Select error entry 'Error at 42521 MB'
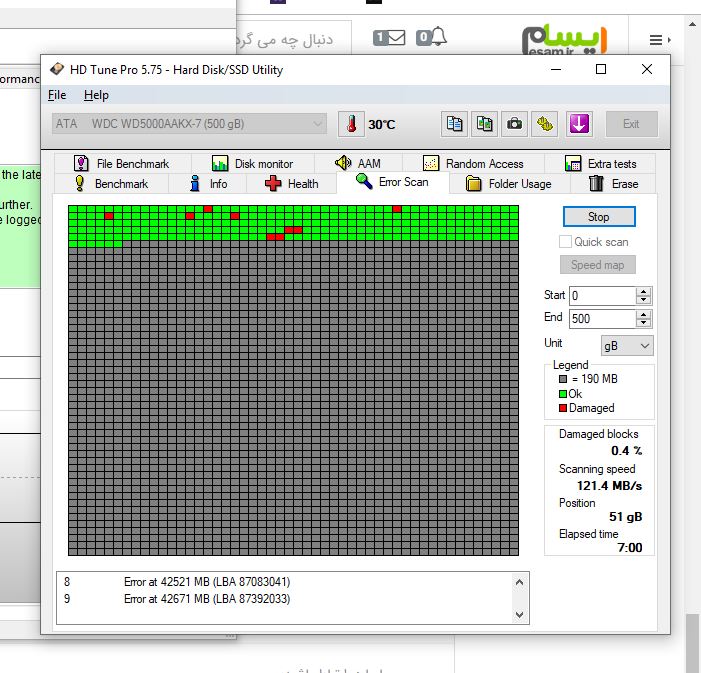The image size is (701, 673). click(x=207, y=582)
